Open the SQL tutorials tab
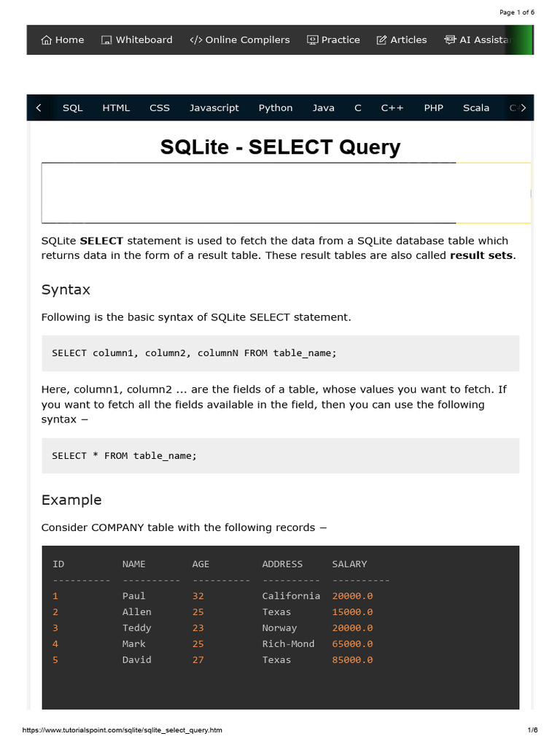The width and height of the screenshot is (560, 747). (73, 108)
